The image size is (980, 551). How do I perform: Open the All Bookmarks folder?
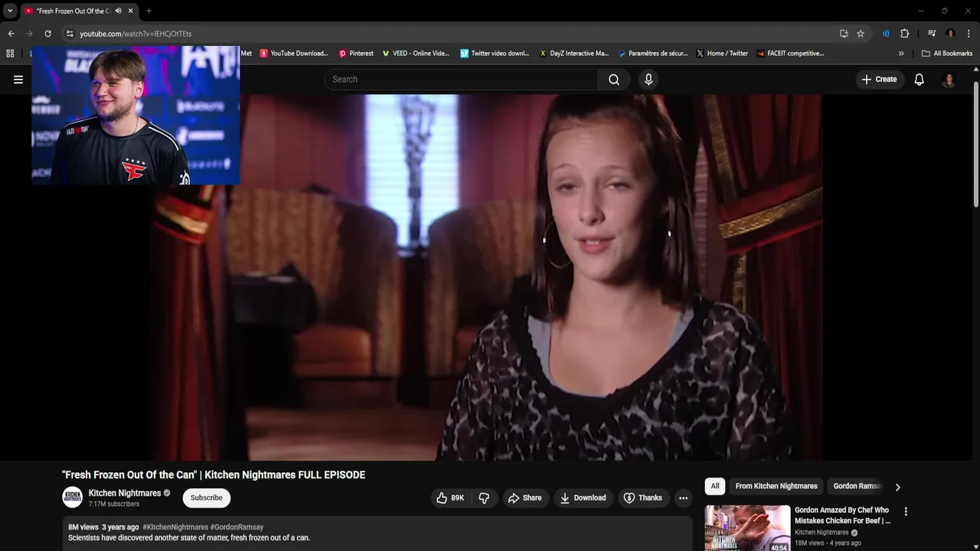click(947, 54)
